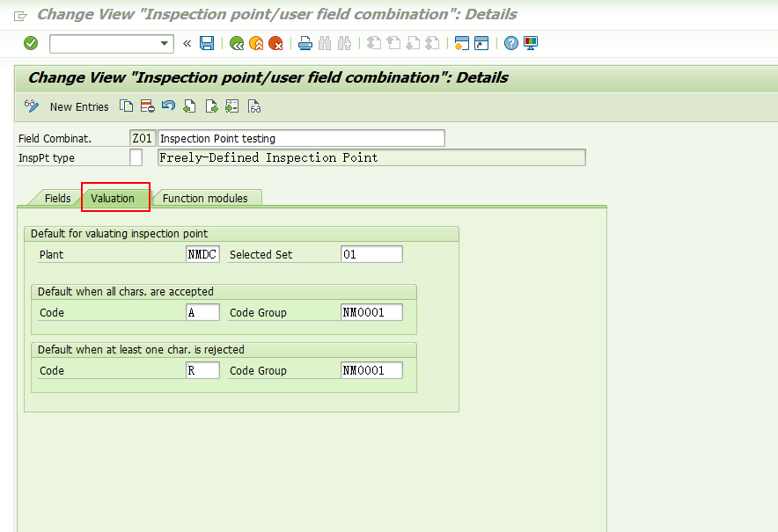Go to Next Page icon
Viewport: 778px width, 532px height.
(x=413, y=44)
